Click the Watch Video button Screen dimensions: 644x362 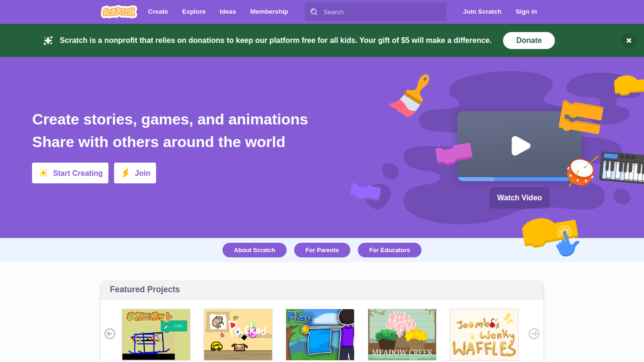[x=520, y=198]
